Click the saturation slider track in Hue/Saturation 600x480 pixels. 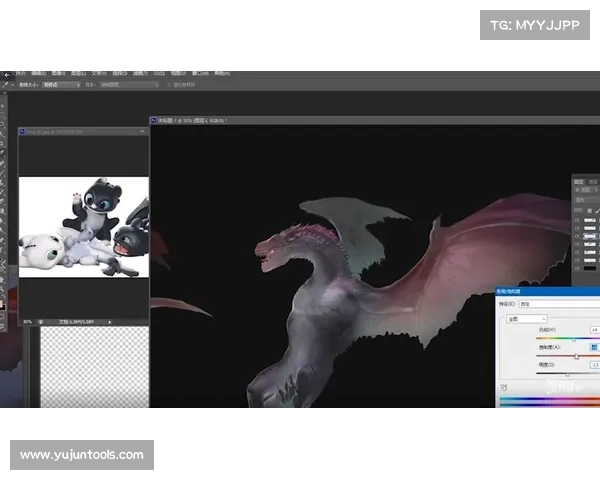click(553, 355)
